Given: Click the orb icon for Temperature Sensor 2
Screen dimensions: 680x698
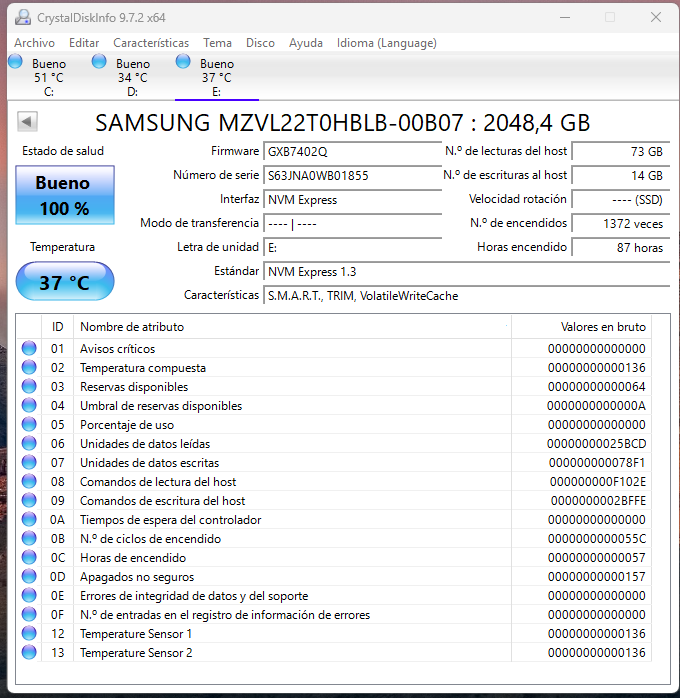Looking at the screenshot, I should pyautogui.click(x=28, y=653).
